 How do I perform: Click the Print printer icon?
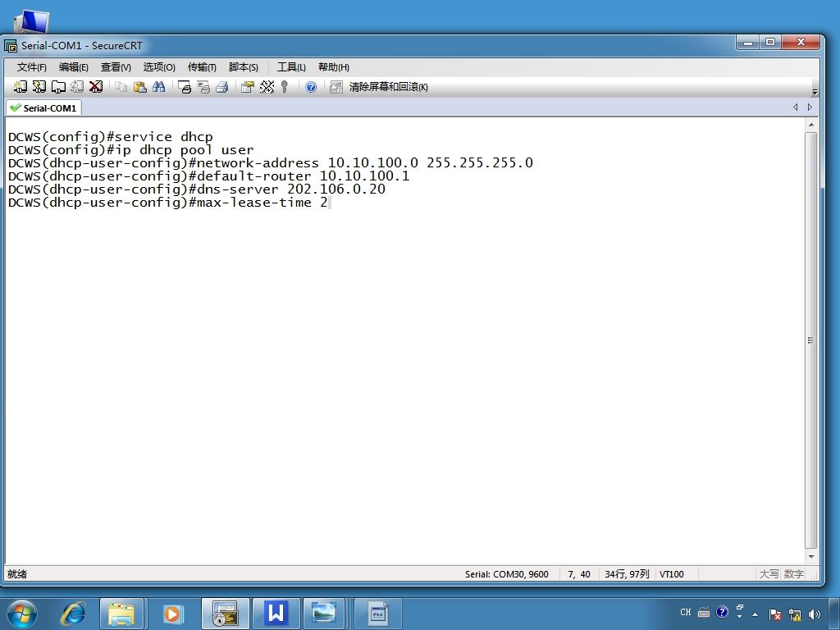pyautogui.click(x=221, y=87)
